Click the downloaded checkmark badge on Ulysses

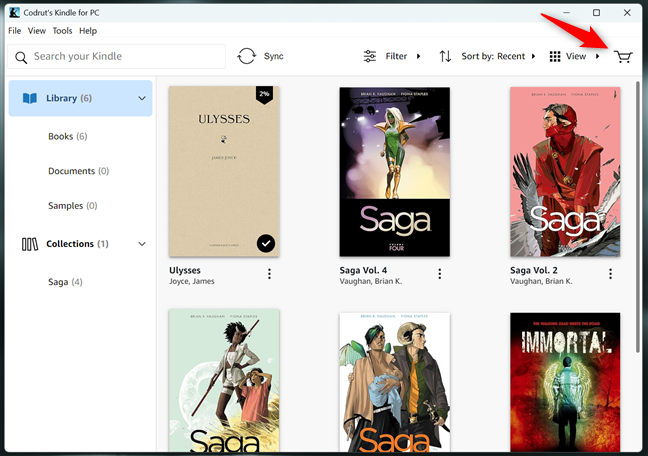click(x=266, y=243)
